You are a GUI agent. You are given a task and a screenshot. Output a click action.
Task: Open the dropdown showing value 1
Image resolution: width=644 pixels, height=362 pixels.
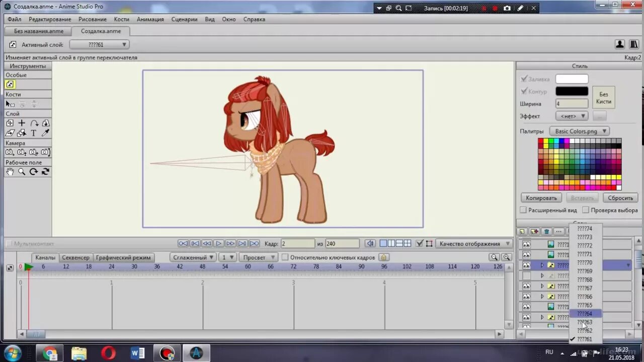pos(227,257)
